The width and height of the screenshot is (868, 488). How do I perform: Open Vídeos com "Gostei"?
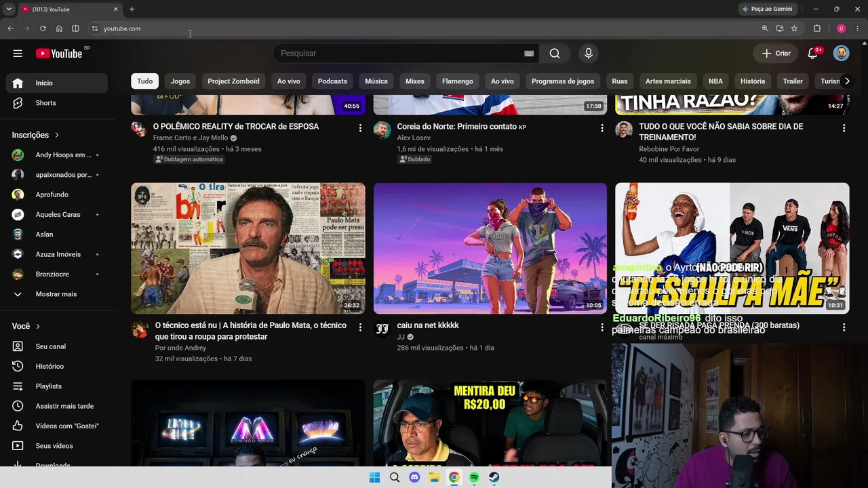pyautogui.click(x=57, y=426)
